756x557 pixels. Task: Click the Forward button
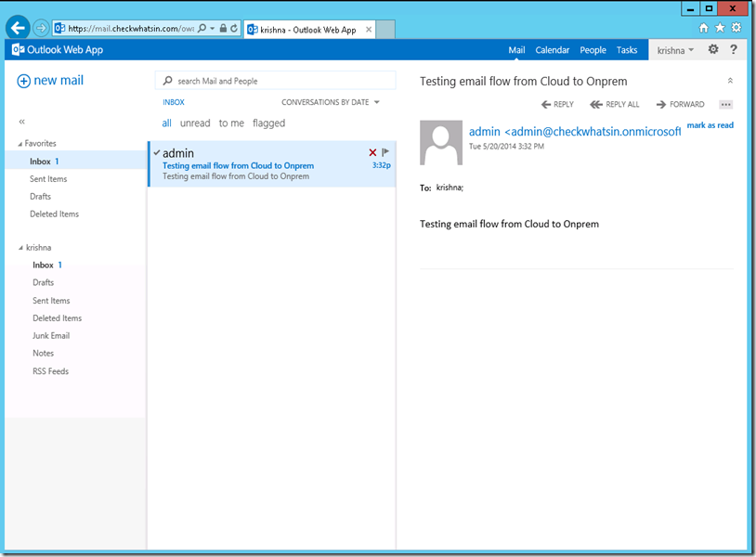(x=680, y=104)
